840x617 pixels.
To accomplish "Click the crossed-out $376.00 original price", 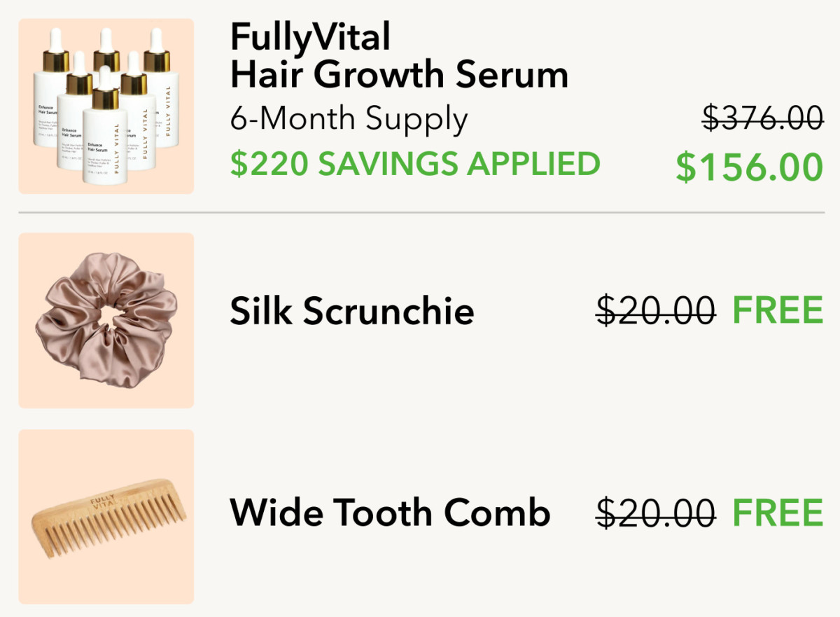I will point(762,118).
